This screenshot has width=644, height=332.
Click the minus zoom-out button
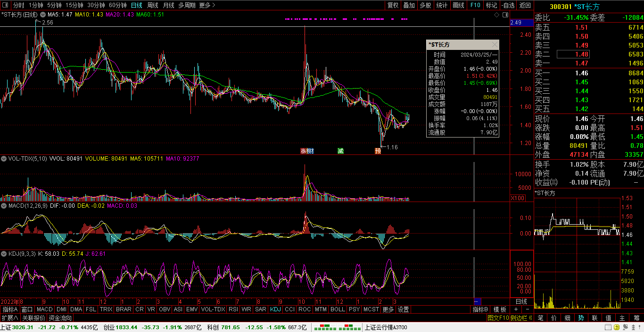pyautogui.click(x=527, y=309)
